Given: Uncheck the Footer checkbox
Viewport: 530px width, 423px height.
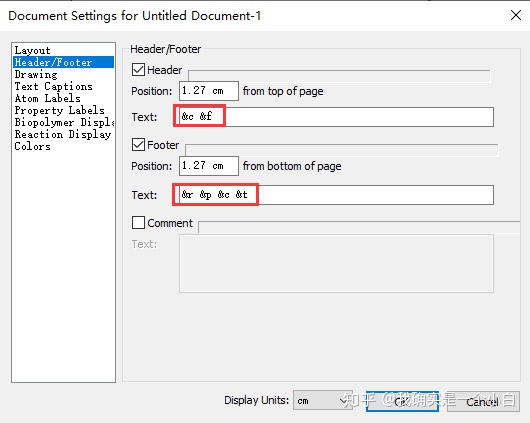Looking at the screenshot, I should click(x=138, y=145).
